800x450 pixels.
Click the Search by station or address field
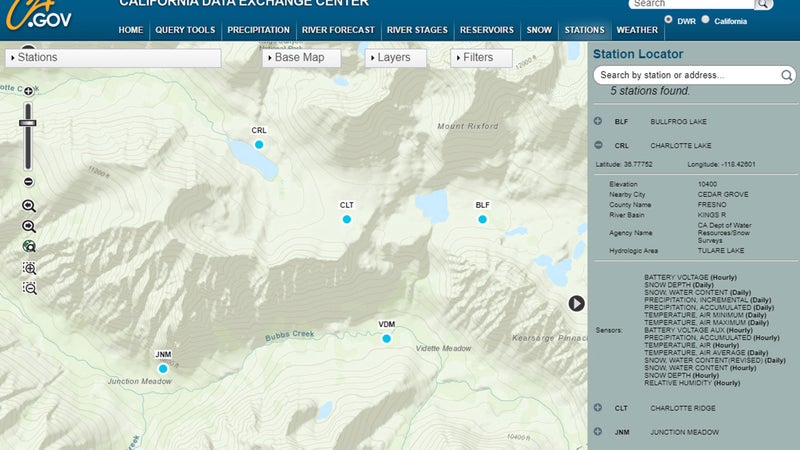coord(689,76)
